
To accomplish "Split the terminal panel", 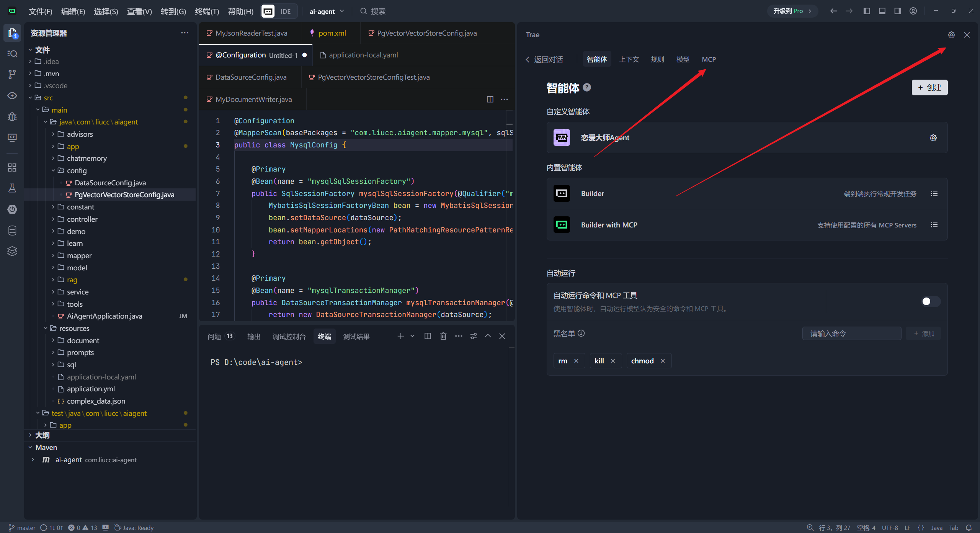I will point(428,336).
